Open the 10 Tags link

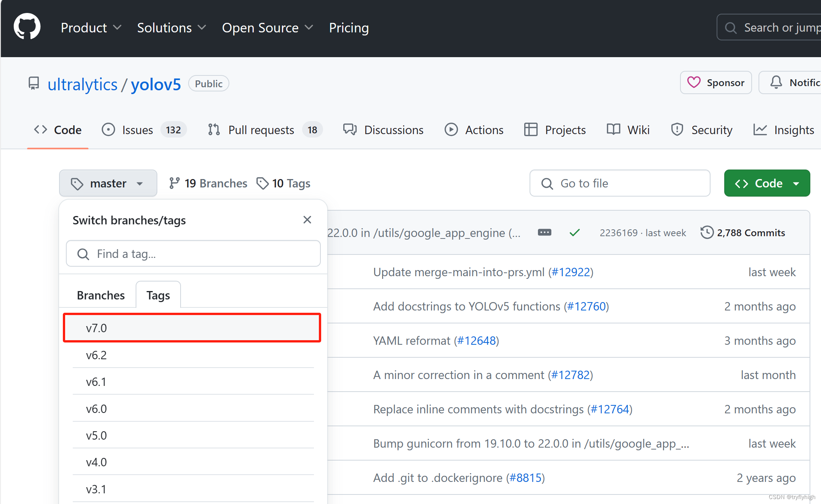coord(283,183)
